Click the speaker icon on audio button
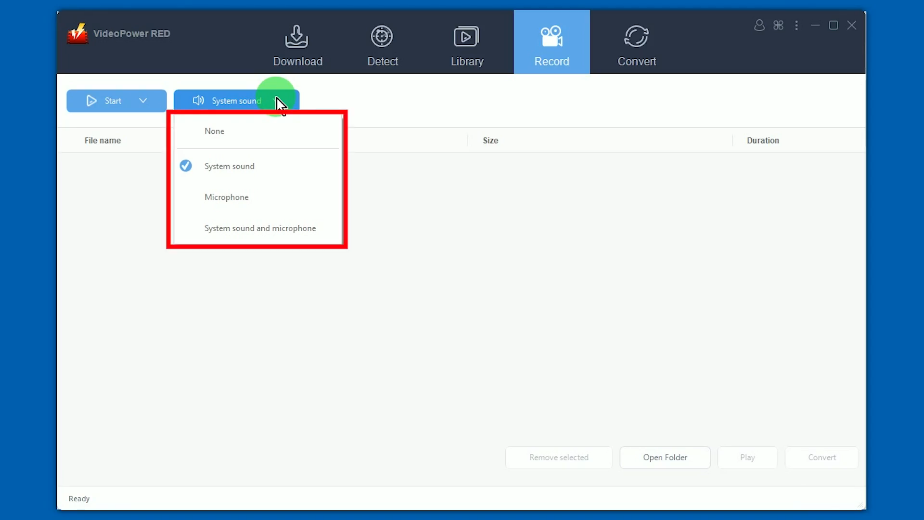 [x=198, y=101]
